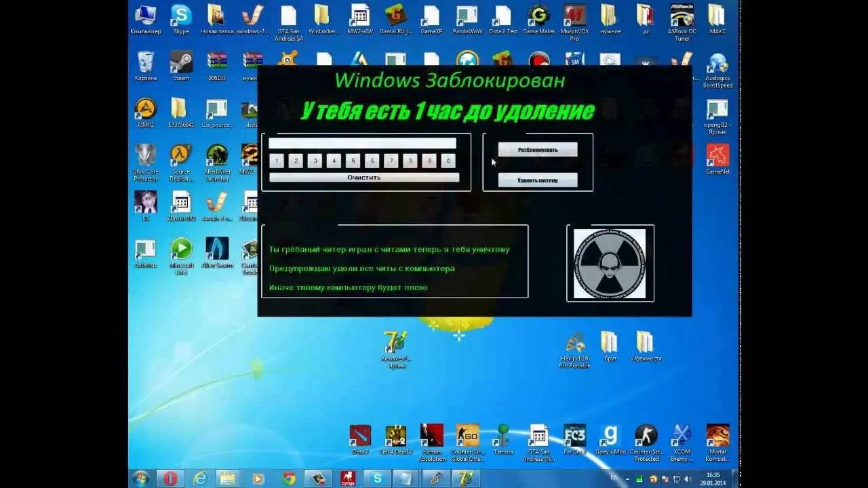Select the Alien Swarm desktop icon

(217, 253)
